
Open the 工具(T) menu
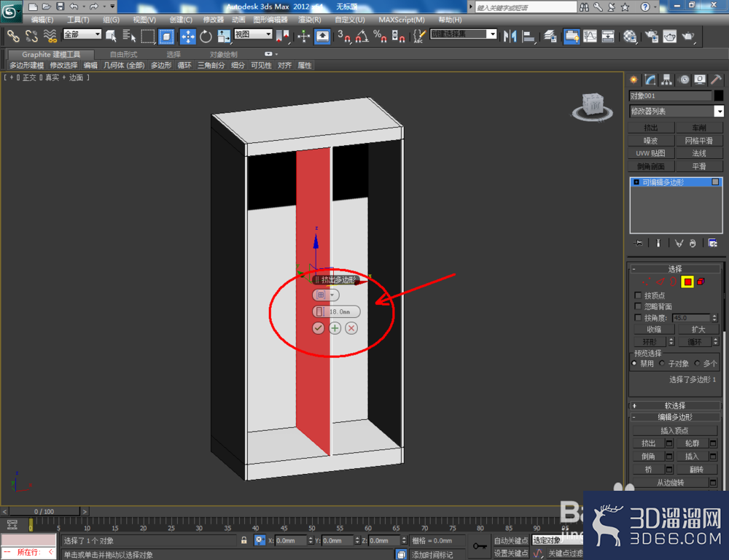pos(78,20)
